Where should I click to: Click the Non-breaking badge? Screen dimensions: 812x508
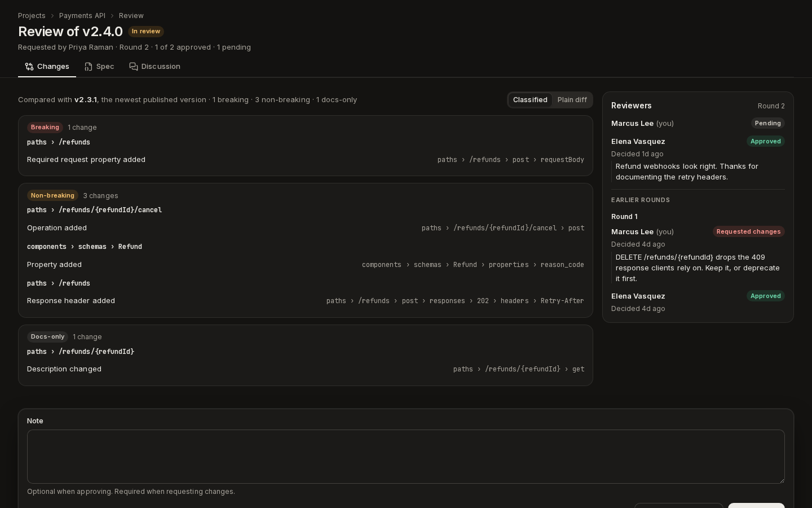(52, 195)
